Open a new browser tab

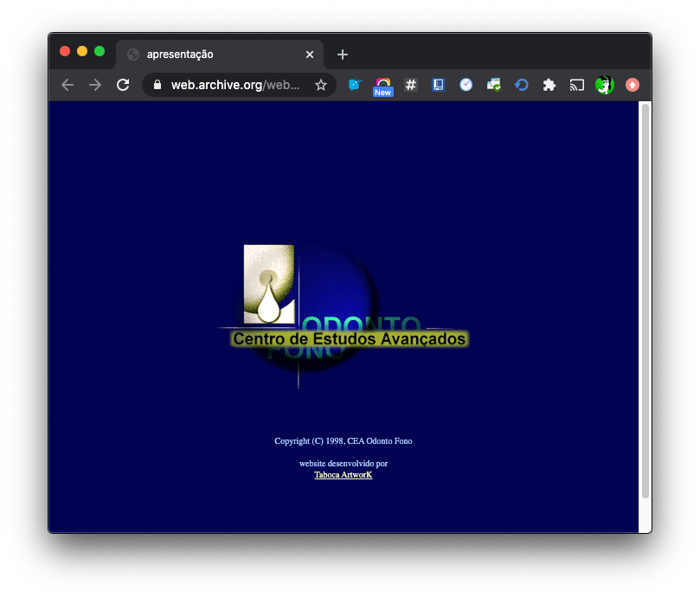(x=343, y=55)
